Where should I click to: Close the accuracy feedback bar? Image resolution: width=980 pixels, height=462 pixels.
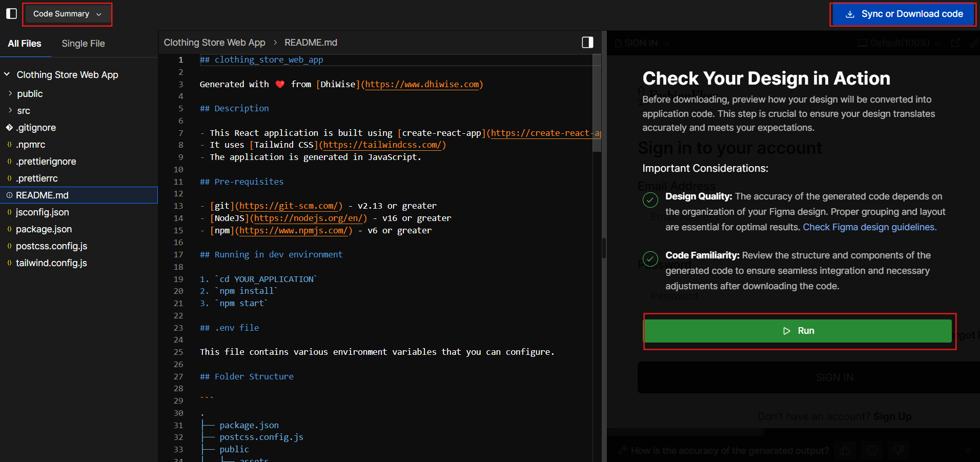[968, 451]
